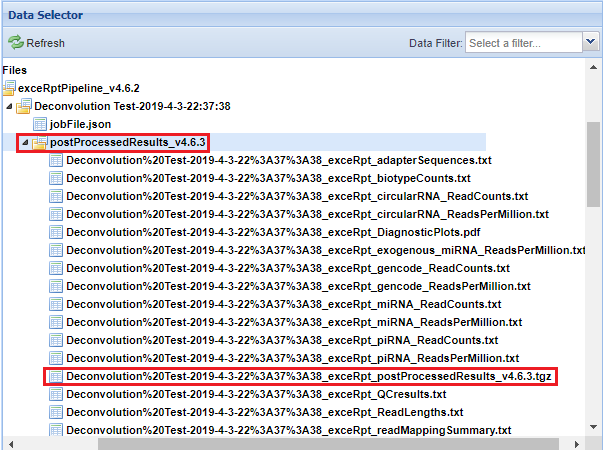Collapse the postProcessedResults_v4.6.3 tree node
Image resolution: width=603 pixels, height=450 pixels.
click(25, 142)
